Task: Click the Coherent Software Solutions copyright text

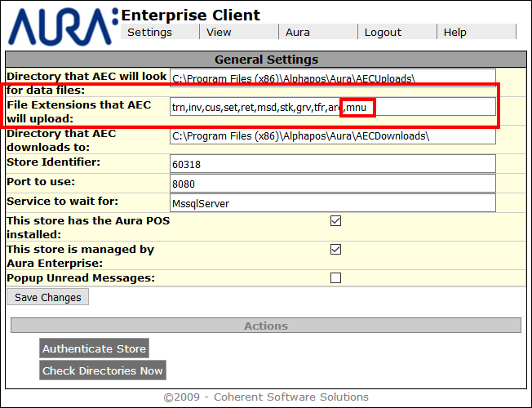Action: tap(266, 397)
